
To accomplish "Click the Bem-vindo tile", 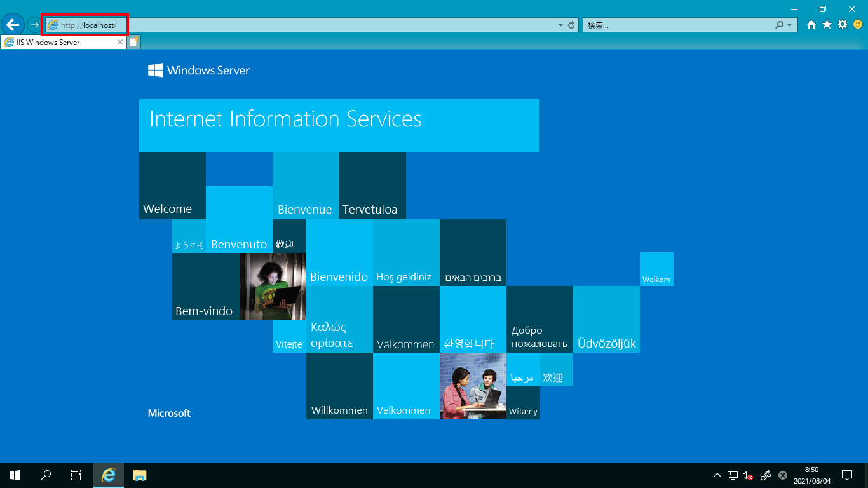I will pos(205,286).
